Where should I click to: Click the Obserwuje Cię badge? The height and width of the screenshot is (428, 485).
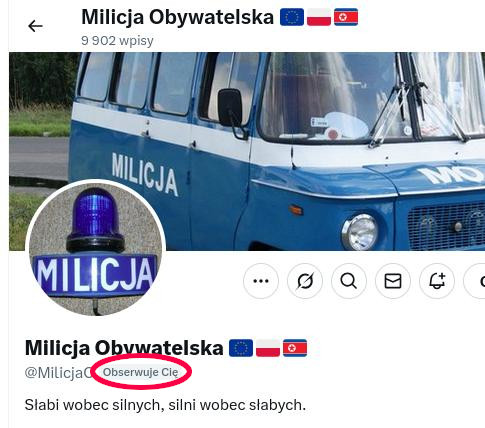(x=140, y=372)
